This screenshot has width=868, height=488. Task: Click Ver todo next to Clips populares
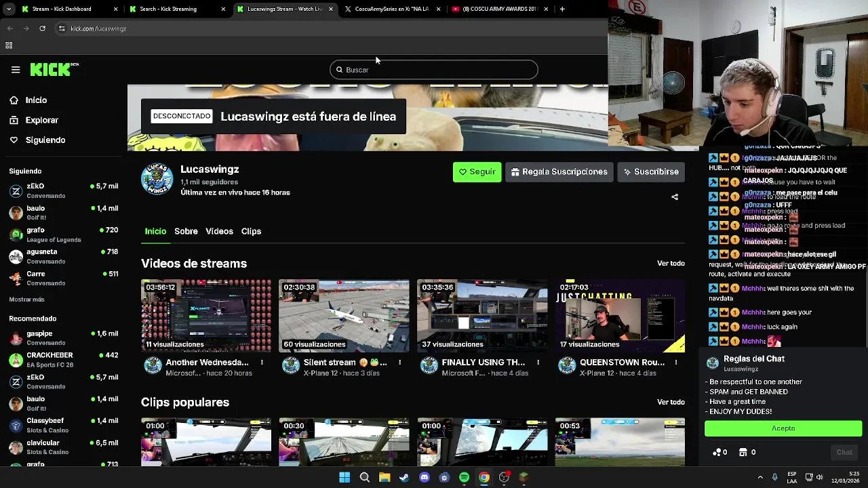pyautogui.click(x=671, y=403)
